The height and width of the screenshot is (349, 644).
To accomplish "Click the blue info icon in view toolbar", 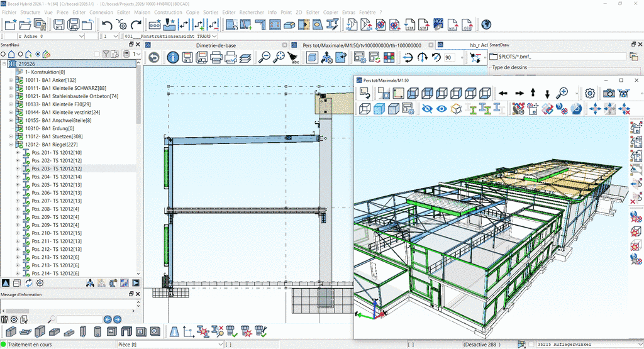I will [173, 57].
